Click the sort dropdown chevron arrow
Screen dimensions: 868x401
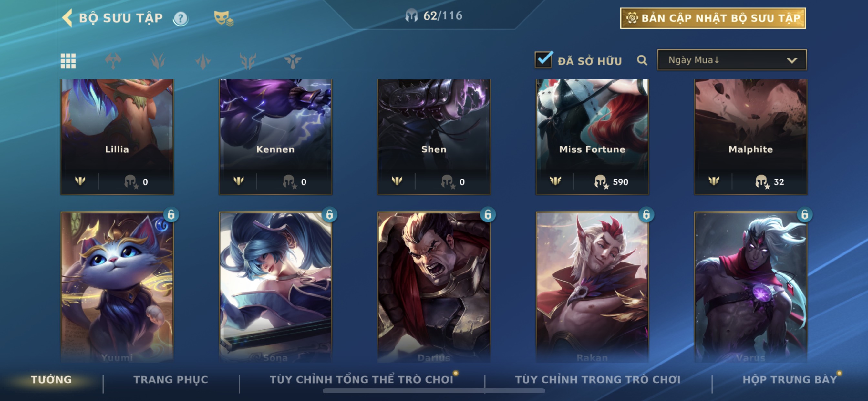(792, 61)
